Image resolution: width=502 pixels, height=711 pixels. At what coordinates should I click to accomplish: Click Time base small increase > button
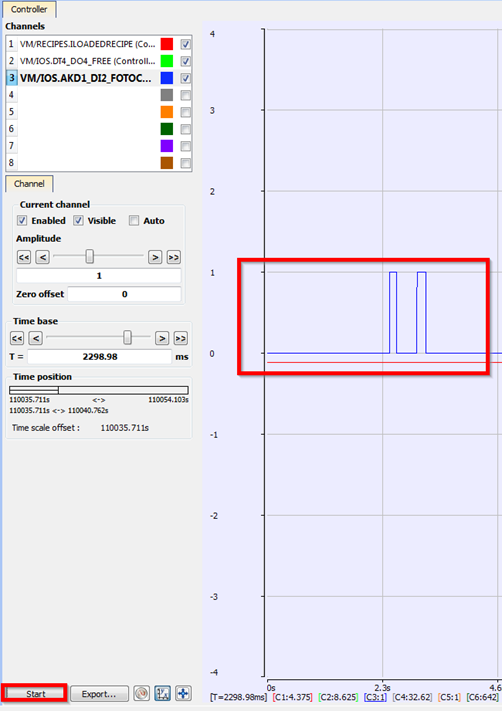162,338
